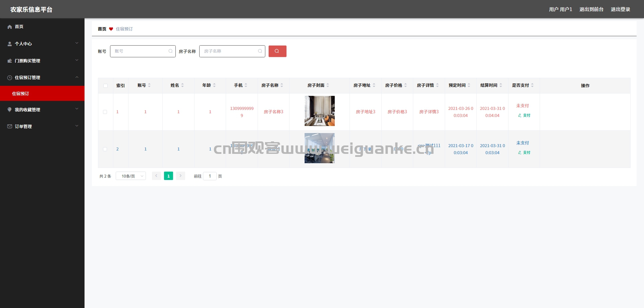
Task: Sort table by 是否支付 column arrows
Action: click(x=532, y=85)
